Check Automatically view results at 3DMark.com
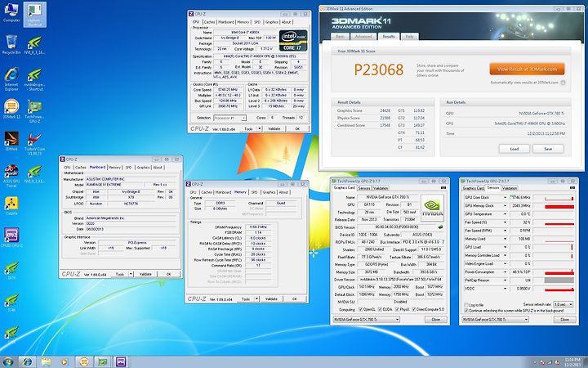Viewport: 588px width, 368px height. (x=563, y=83)
